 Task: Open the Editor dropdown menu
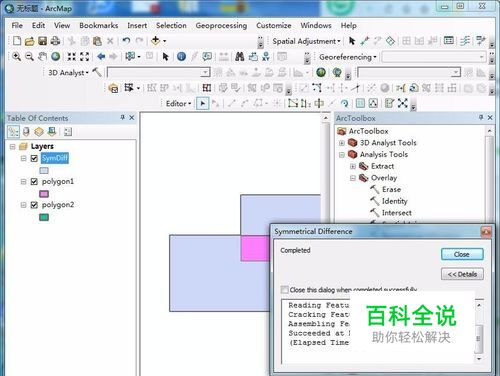click(x=178, y=104)
